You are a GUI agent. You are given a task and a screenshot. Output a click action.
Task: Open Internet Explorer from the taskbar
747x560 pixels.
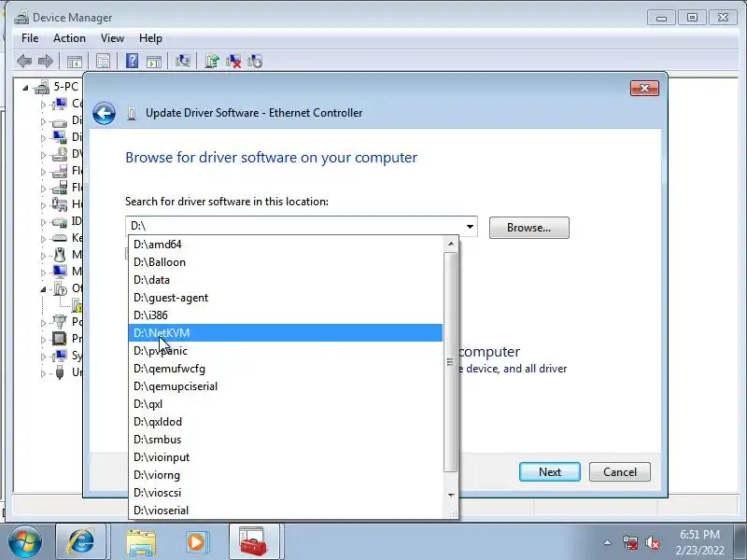click(x=81, y=542)
